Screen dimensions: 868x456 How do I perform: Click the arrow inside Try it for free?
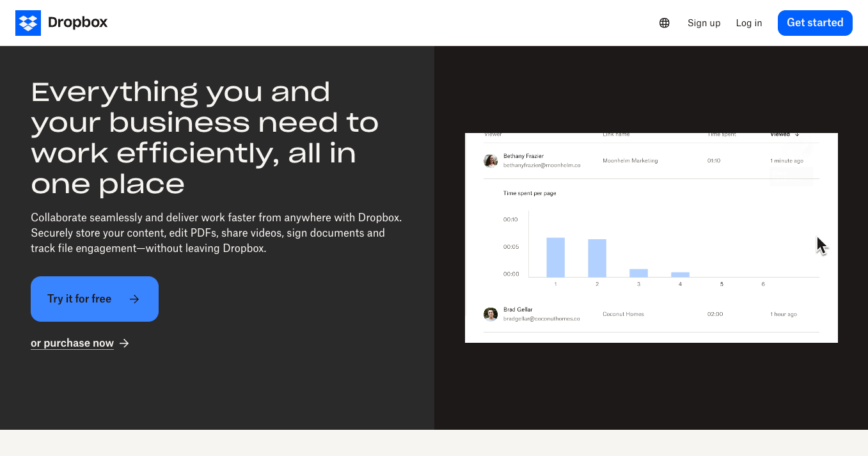click(134, 299)
